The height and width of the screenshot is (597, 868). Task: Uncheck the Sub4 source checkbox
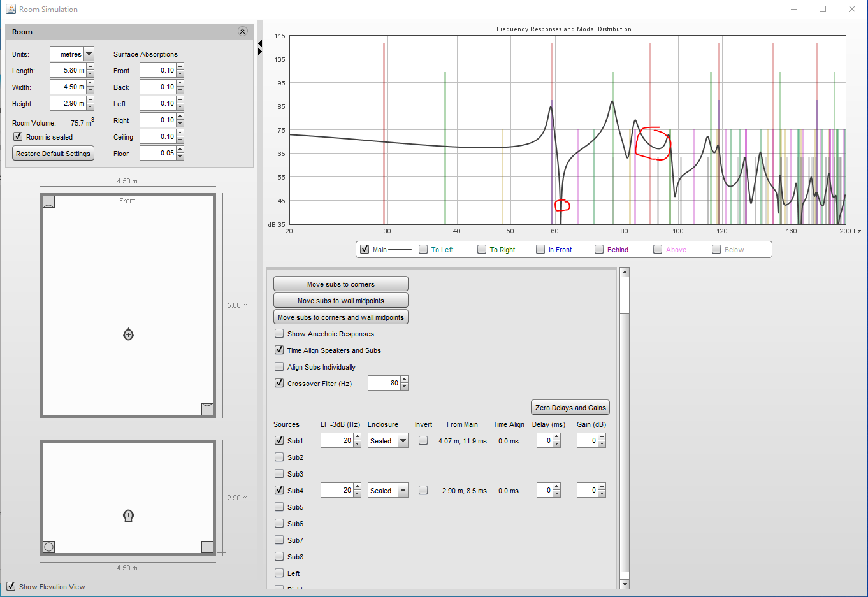[279, 490]
